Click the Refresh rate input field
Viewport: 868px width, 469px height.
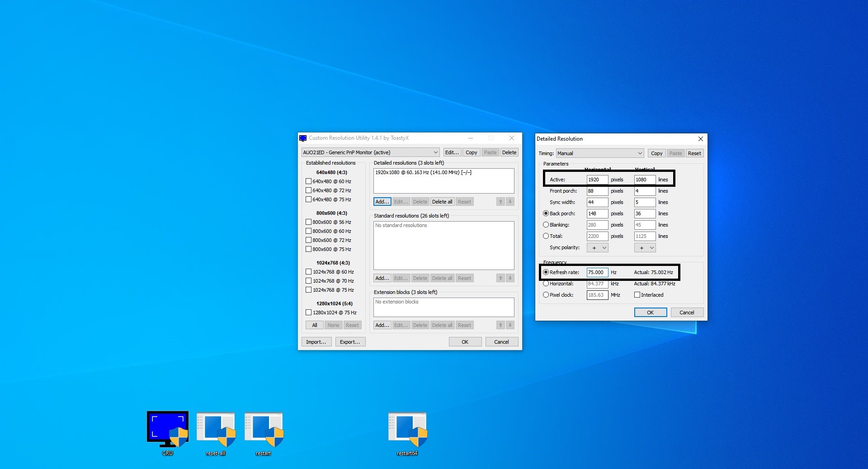coord(597,272)
